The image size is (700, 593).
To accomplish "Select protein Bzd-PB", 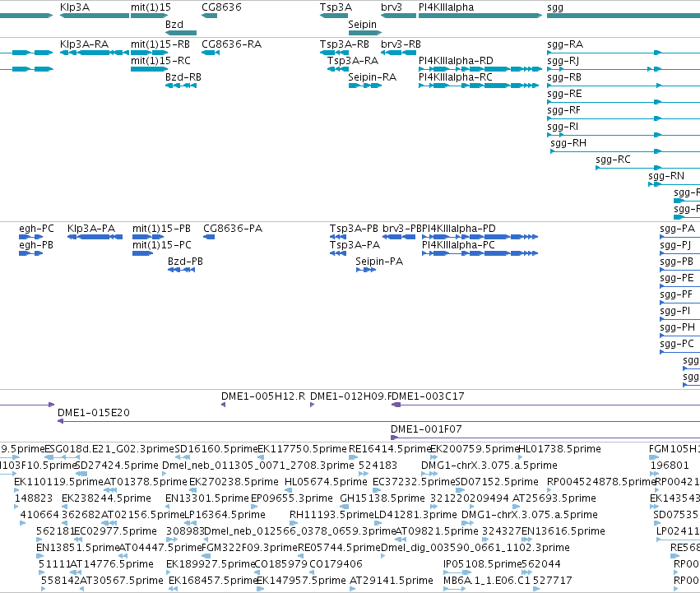I will click(x=181, y=270).
